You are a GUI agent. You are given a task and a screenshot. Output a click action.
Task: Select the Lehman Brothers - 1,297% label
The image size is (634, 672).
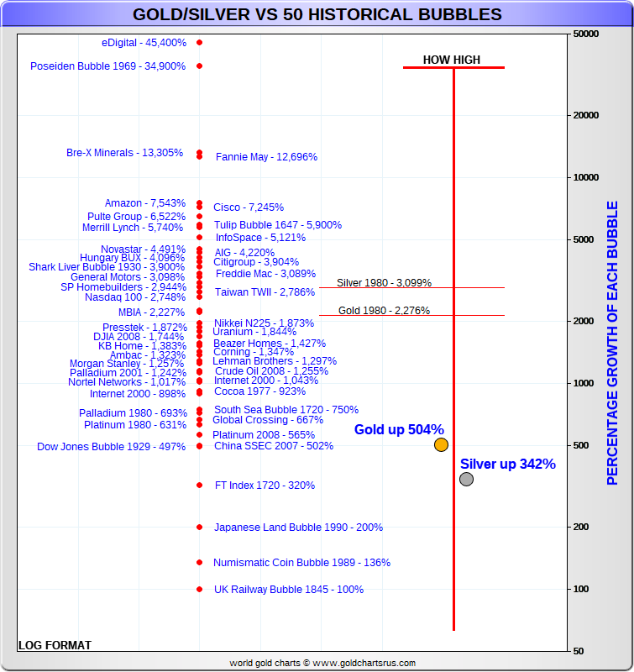(275, 361)
